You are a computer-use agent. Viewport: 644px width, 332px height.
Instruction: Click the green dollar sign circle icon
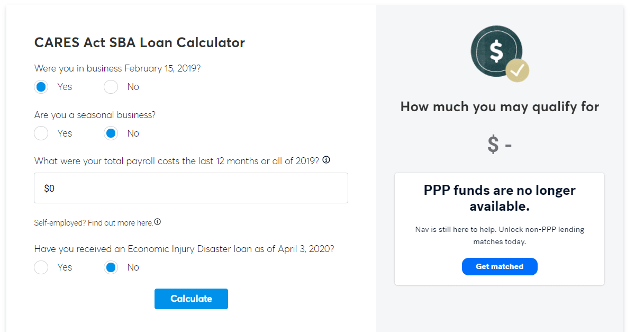(x=496, y=51)
